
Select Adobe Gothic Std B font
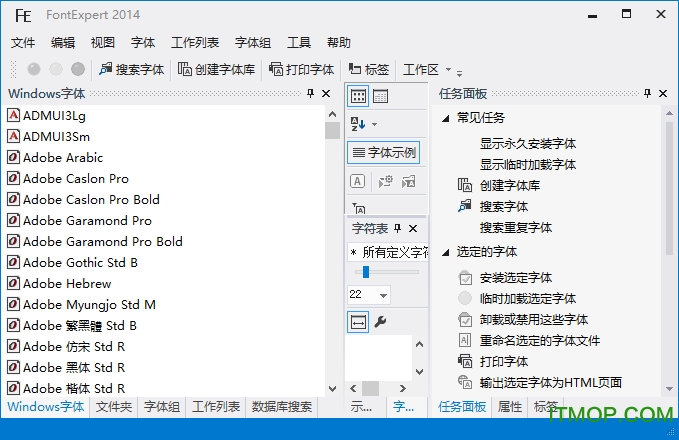pyautogui.click(x=72, y=262)
